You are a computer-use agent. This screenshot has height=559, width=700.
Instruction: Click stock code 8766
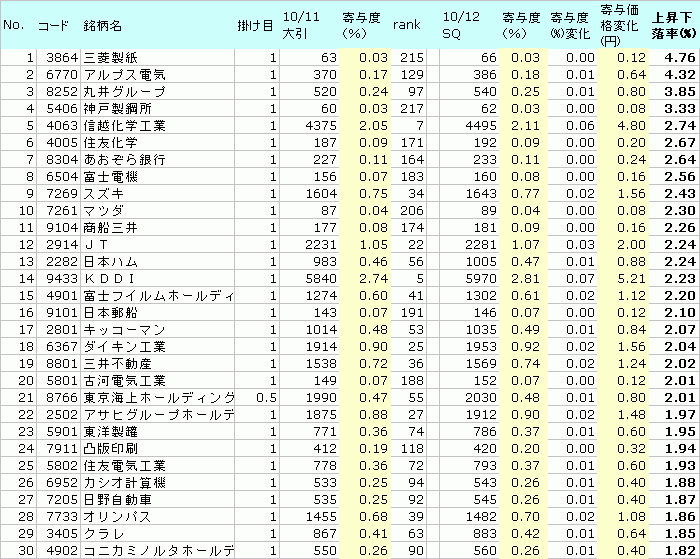62,397
